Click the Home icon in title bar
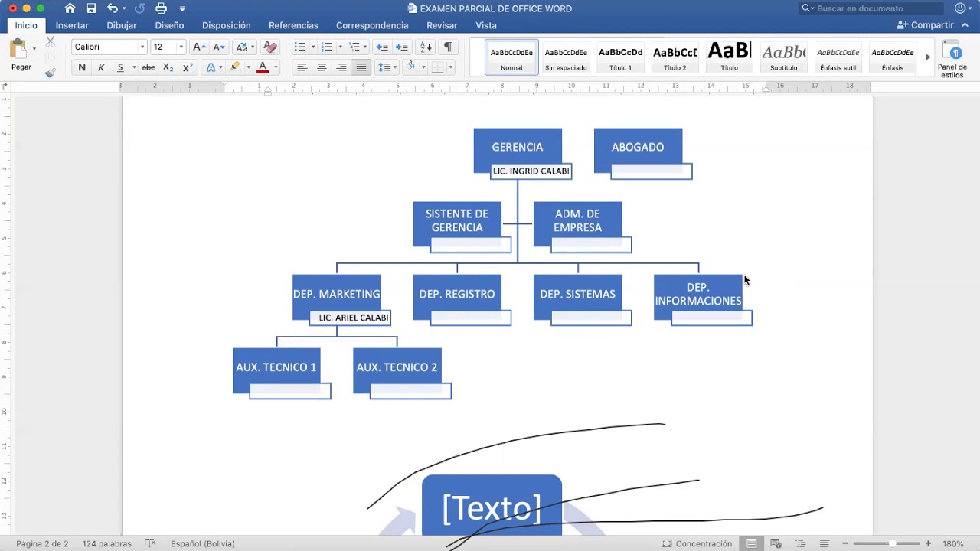Viewport: 980px width, 551px height. click(70, 8)
